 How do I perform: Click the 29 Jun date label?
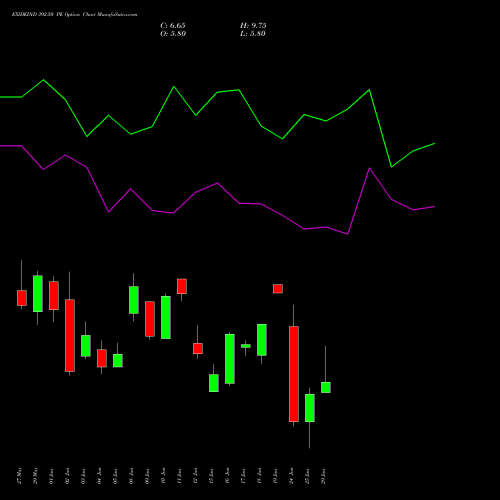point(323,476)
